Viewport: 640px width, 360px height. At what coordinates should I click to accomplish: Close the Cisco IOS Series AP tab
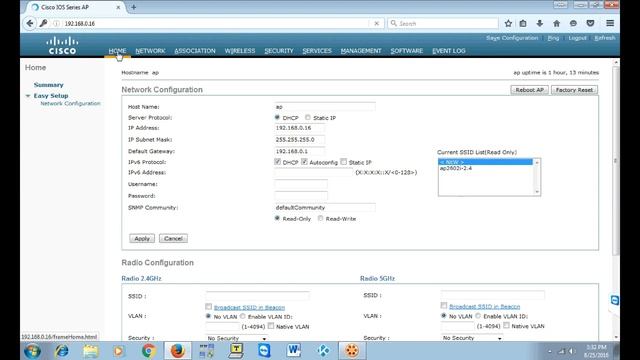(118, 7)
